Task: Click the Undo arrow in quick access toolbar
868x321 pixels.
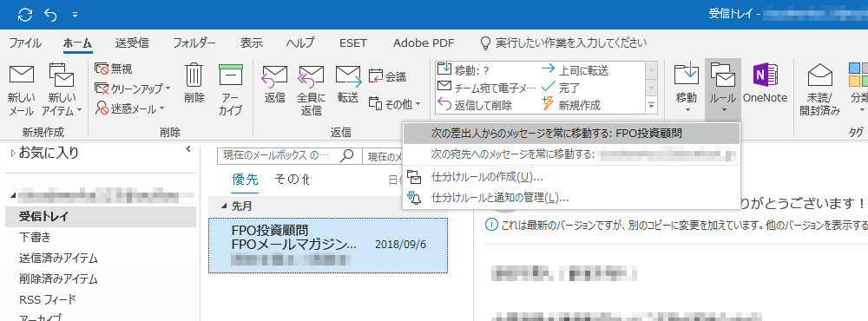Action: coord(50,15)
